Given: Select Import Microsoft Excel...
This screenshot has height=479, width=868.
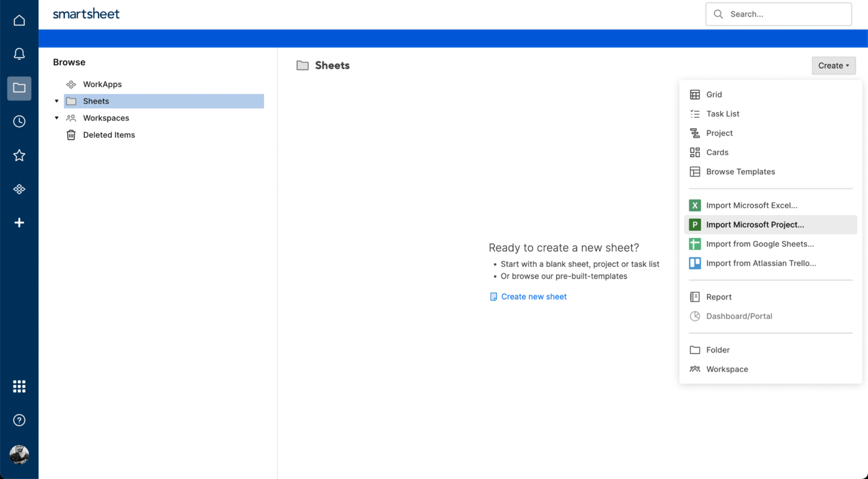Looking at the screenshot, I should (x=771, y=205).
